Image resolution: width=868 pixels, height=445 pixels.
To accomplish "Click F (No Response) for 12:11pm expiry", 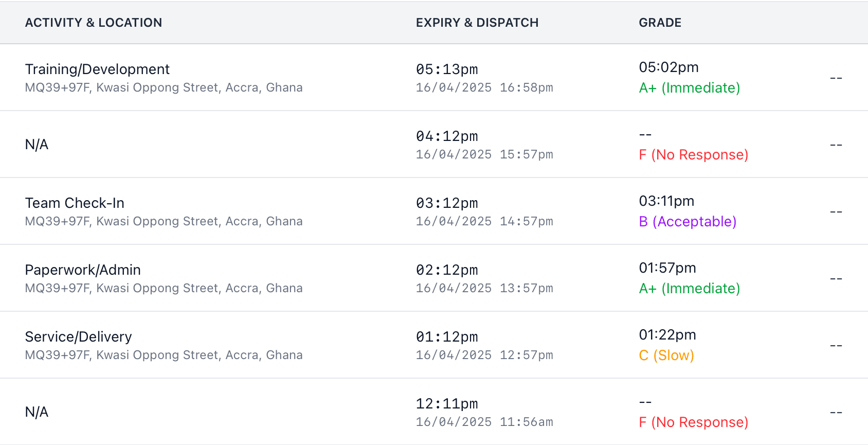I will [x=693, y=422].
